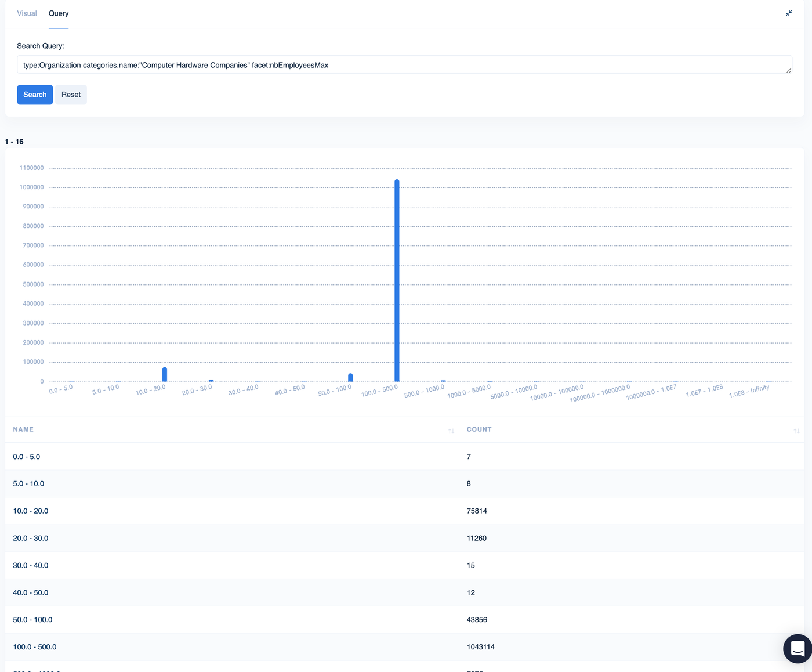
Task: Click the 50.0 - 100.0 chart bar
Action: click(x=350, y=377)
